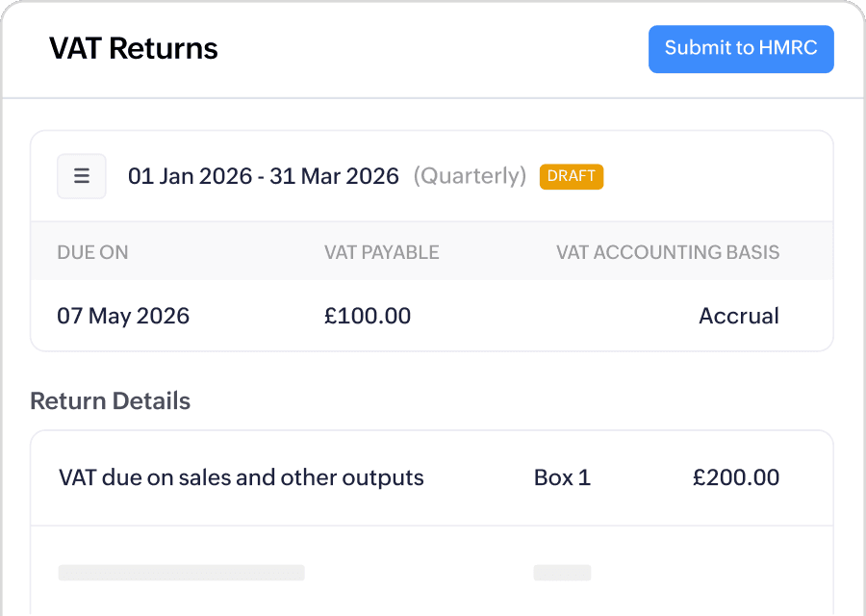Select the Accrual accounting basis value
Image resolution: width=866 pixels, height=616 pixels.
[x=739, y=316]
